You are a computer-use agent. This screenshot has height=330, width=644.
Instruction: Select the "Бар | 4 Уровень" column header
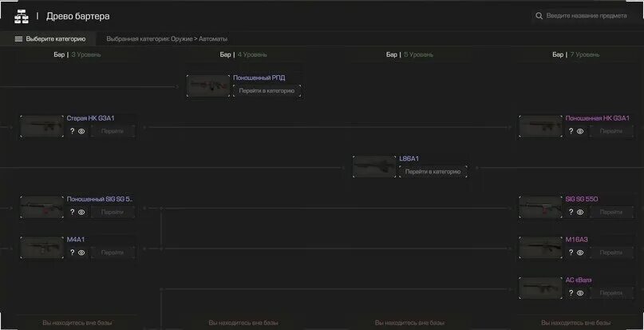click(243, 54)
